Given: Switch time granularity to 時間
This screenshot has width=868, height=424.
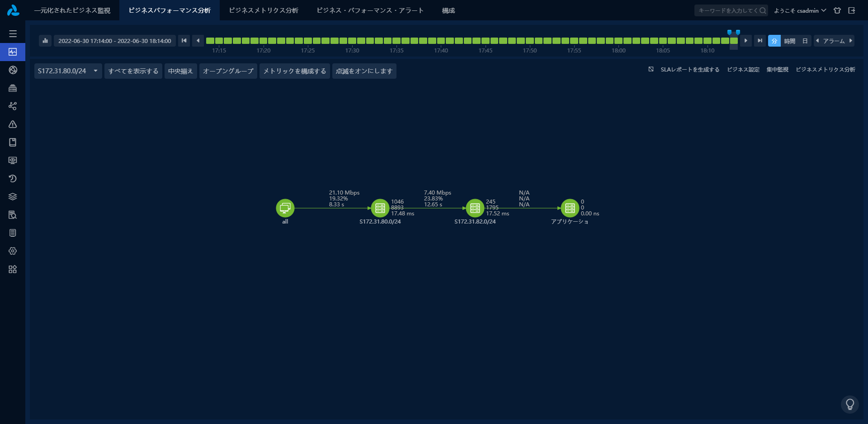Looking at the screenshot, I should [x=789, y=41].
